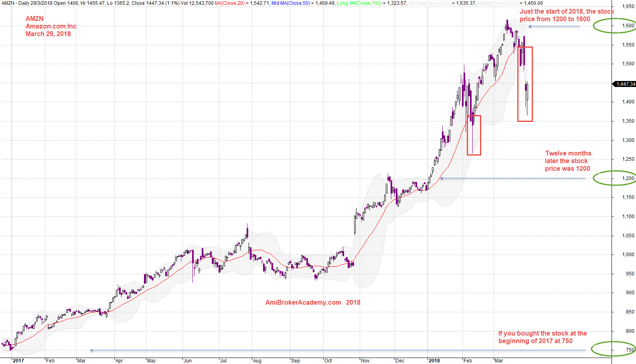Click the 900 price axis label
The height and width of the screenshot is (364, 636).
[x=630, y=293]
